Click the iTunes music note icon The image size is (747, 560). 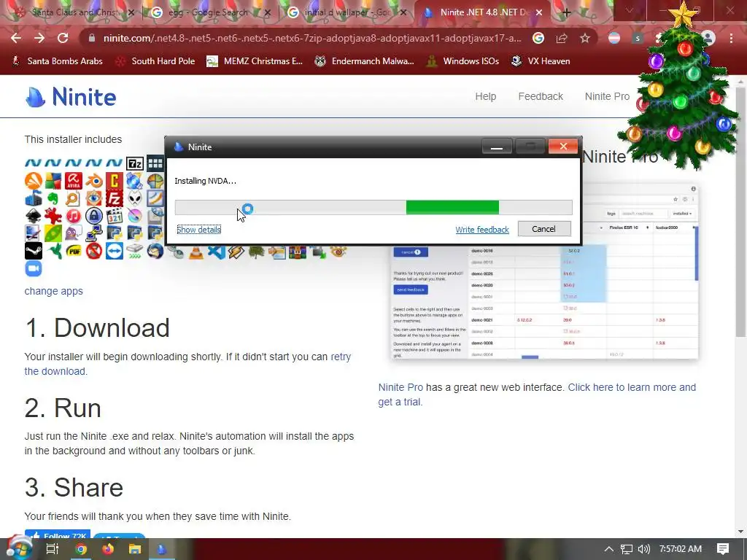click(74, 216)
